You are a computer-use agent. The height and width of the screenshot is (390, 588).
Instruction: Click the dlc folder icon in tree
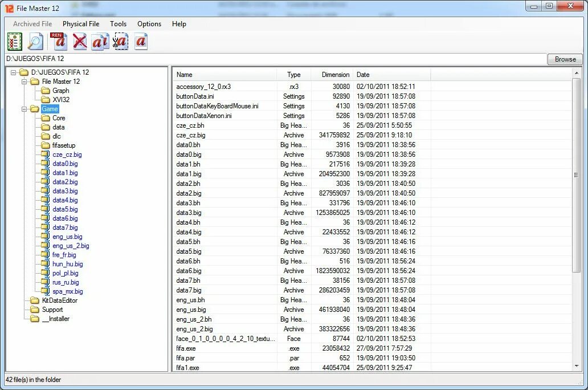point(46,136)
